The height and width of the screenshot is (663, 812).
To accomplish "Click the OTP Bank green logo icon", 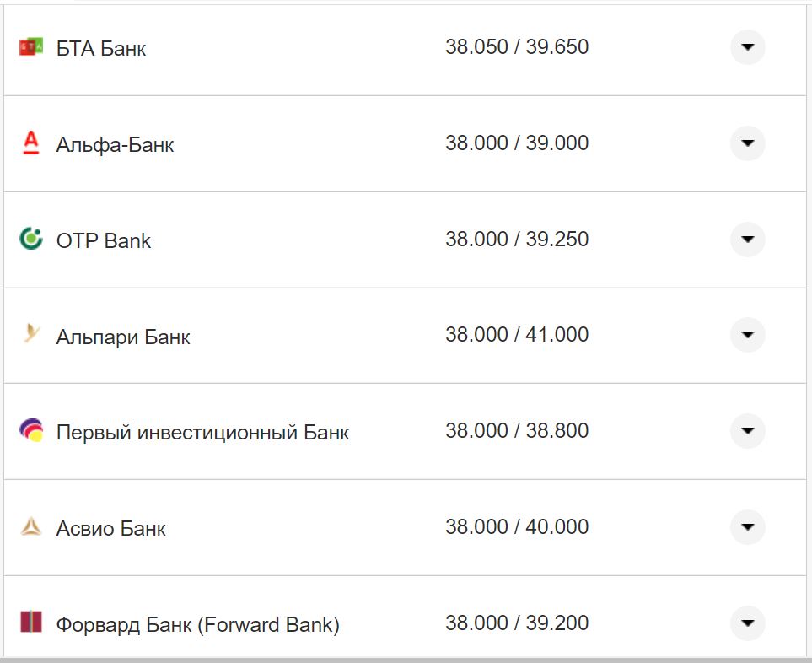I will 30,240.
